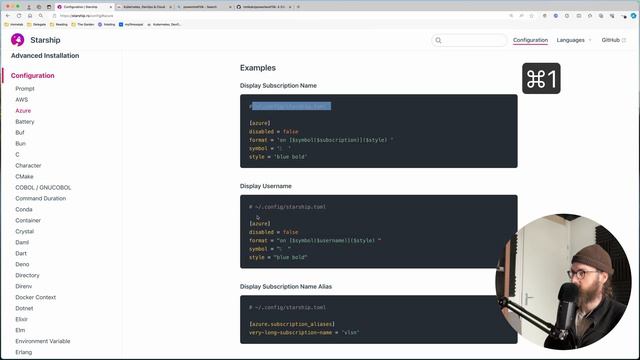The height and width of the screenshot is (360, 640).
Task: Click the highlighted starship.toml comment in first code block
Action: point(290,106)
